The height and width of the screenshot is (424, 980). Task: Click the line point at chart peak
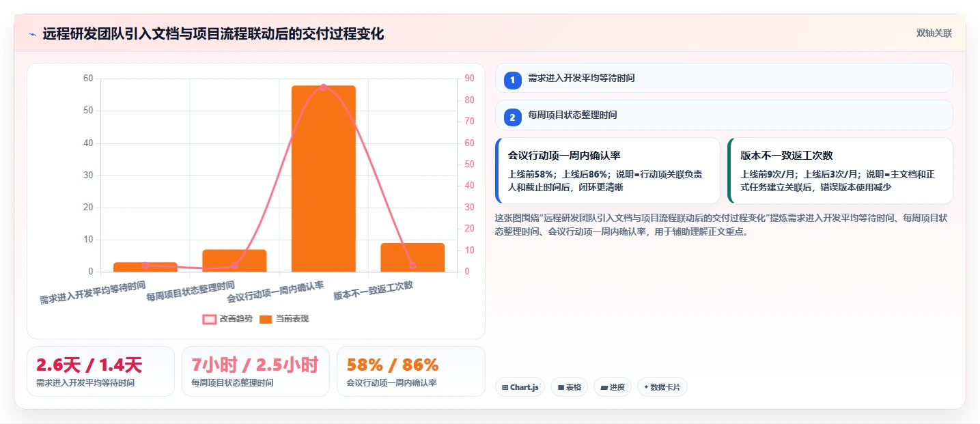point(323,87)
